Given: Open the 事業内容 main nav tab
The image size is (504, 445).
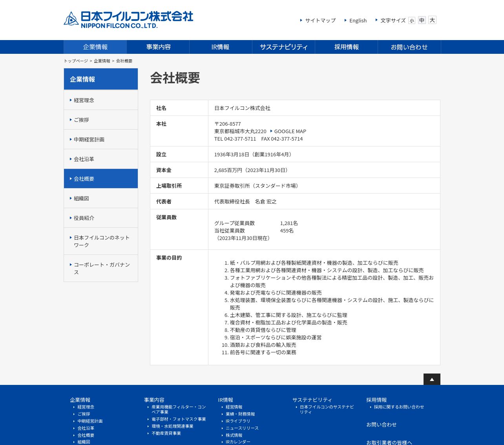Looking at the screenshot, I should coord(158,47).
